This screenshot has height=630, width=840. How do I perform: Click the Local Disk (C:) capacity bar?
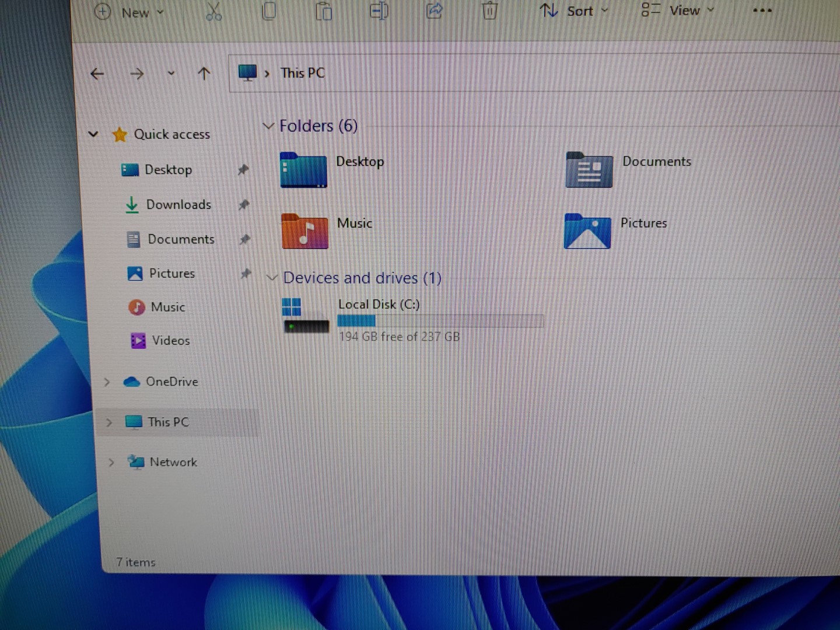[441, 321]
